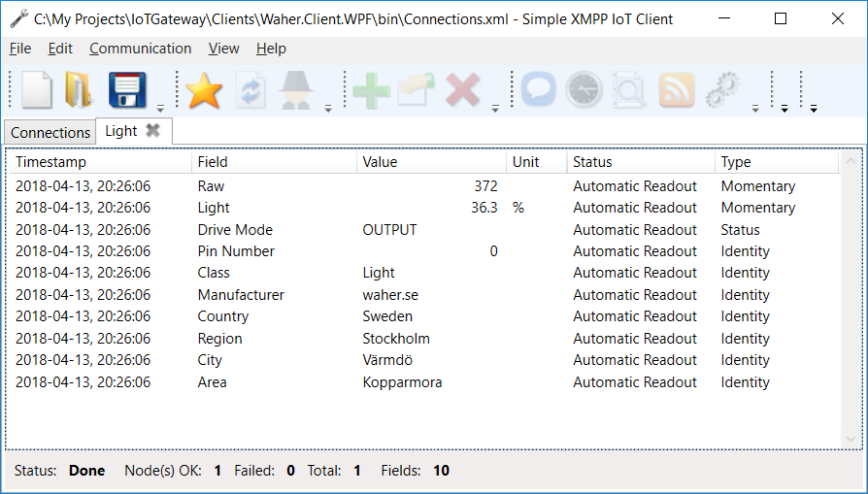Click the green plus Add icon
Viewport: 868px width, 494px height.
(x=371, y=90)
